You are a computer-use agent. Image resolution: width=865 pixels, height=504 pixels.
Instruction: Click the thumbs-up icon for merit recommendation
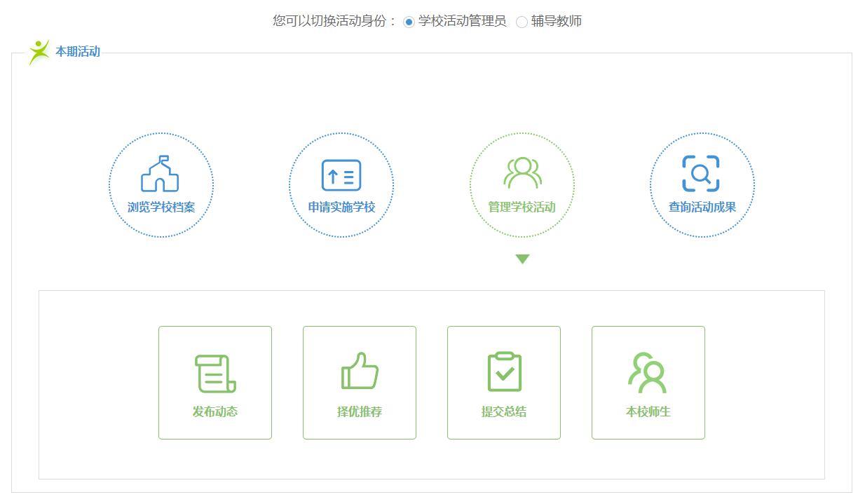pos(360,371)
